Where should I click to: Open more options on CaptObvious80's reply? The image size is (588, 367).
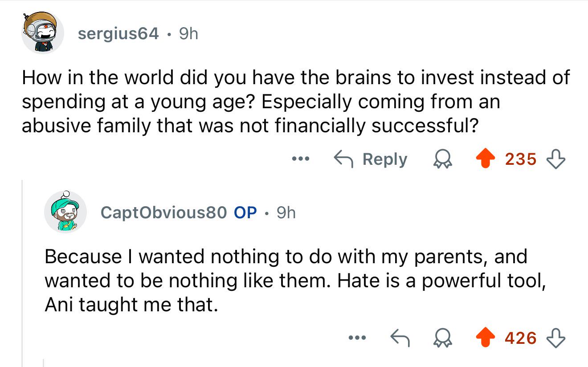(x=358, y=338)
